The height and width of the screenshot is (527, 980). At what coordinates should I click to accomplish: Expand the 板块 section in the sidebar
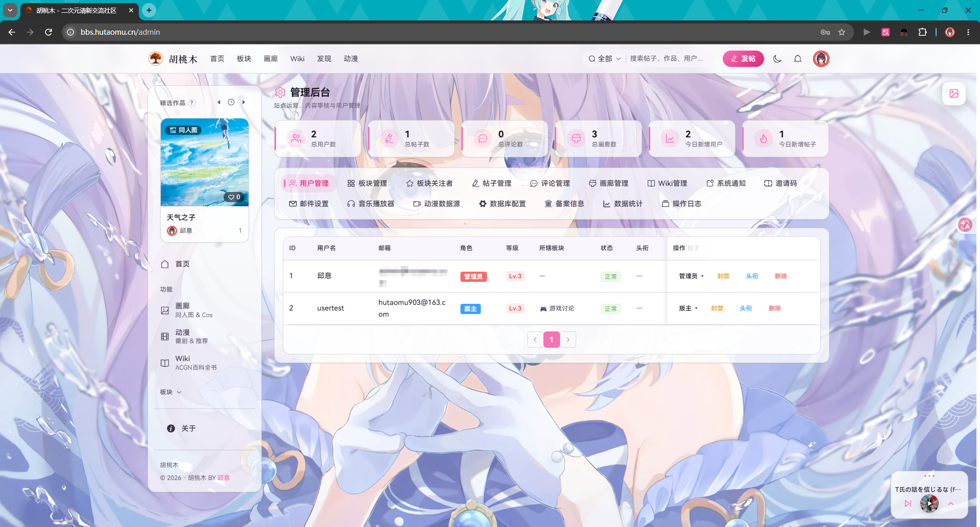[x=171, y=392]
